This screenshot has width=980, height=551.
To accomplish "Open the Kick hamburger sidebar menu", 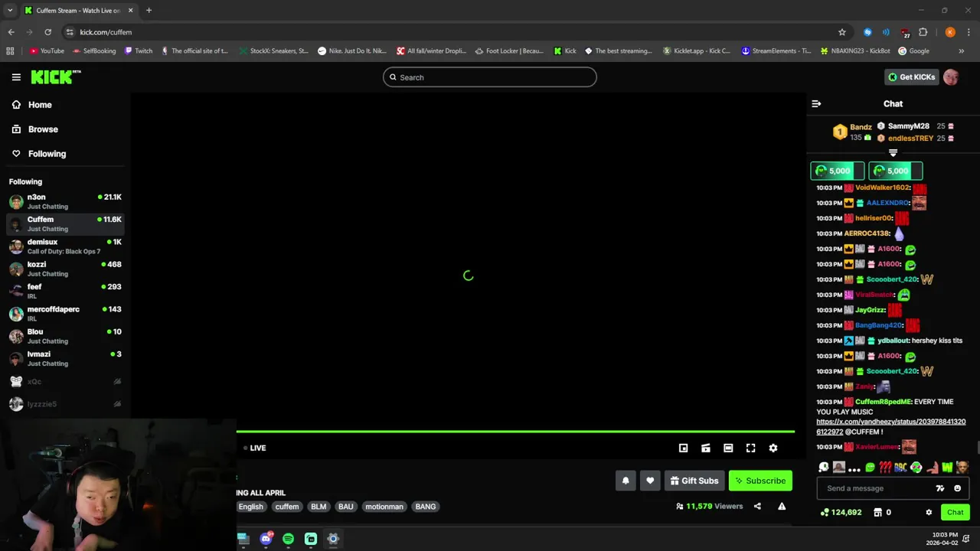I will [x=16, y=77].
